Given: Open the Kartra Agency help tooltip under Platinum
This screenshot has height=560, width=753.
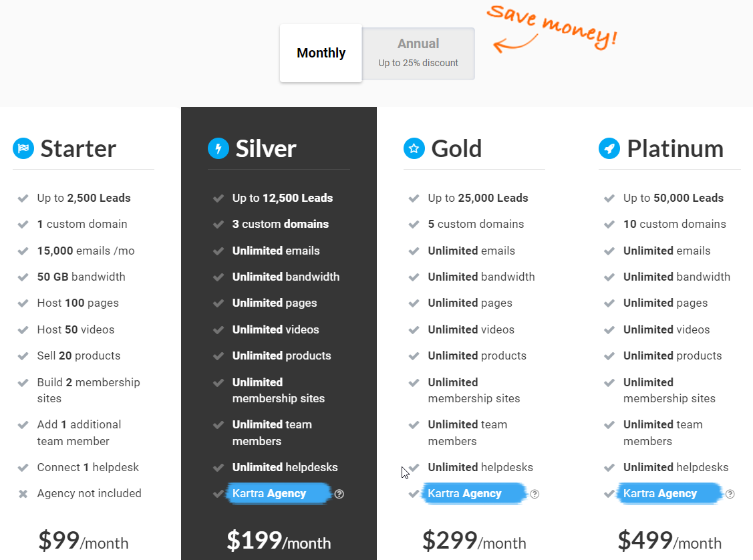Looking at the screenshot, I should click(x=730, y=494).
